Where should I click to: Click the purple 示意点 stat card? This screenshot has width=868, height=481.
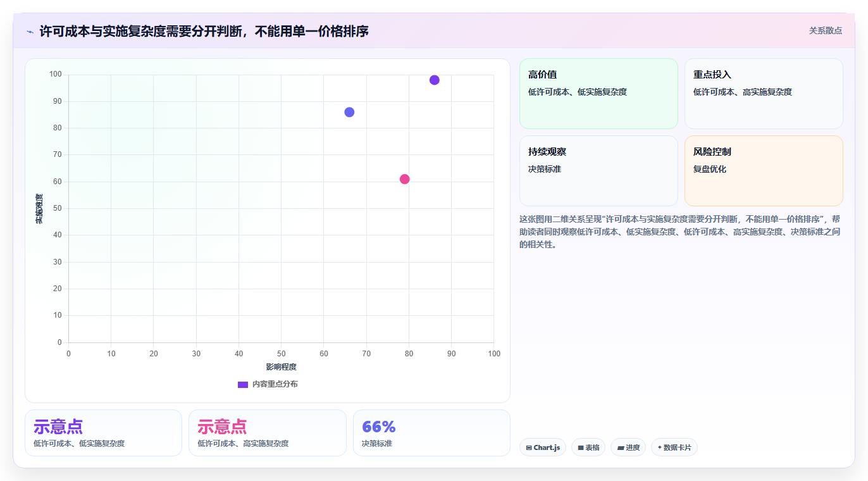point(103,433)
